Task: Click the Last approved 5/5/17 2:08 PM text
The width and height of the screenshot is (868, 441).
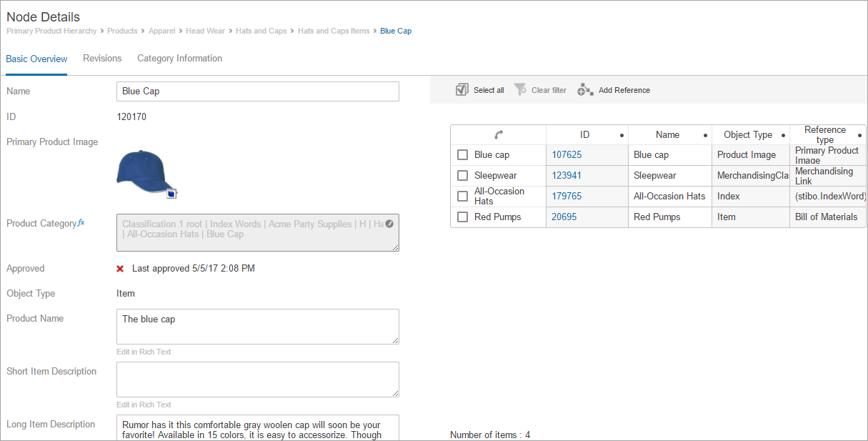Action: 194,269
